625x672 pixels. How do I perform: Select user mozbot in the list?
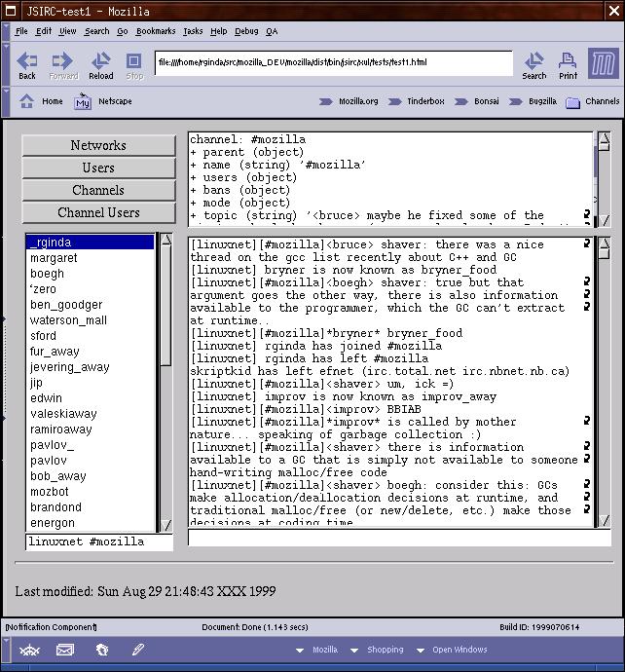pyautogui.click(x=90, y=492)
